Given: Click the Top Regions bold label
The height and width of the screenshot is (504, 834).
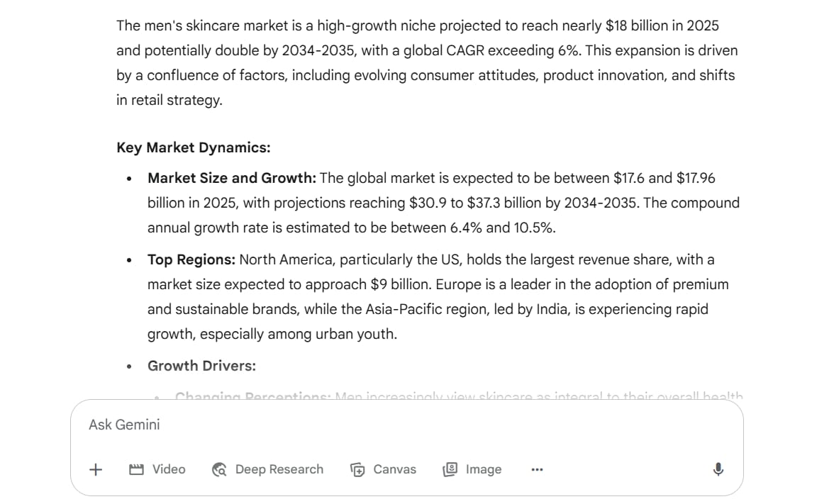Looking at the screenshot, I should [191, 259].
